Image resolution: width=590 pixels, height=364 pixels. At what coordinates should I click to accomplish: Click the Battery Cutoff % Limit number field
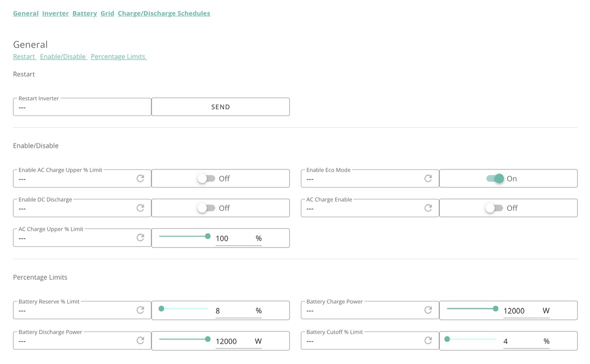coord(521,341)
